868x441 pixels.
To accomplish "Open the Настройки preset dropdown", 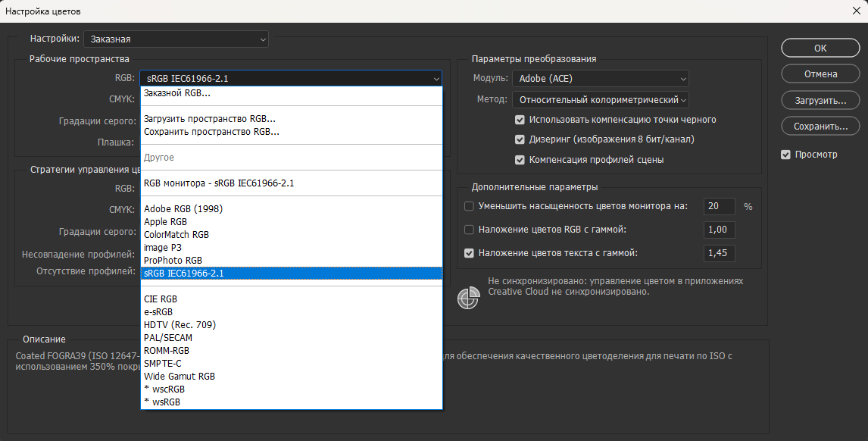I will coord(176,39).
